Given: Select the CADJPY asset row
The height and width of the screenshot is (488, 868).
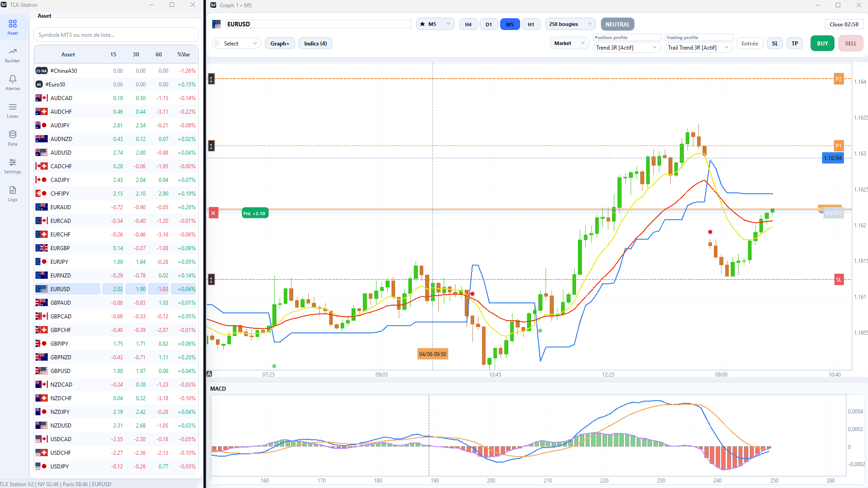Looking at the screenshot, I should 116,180.
